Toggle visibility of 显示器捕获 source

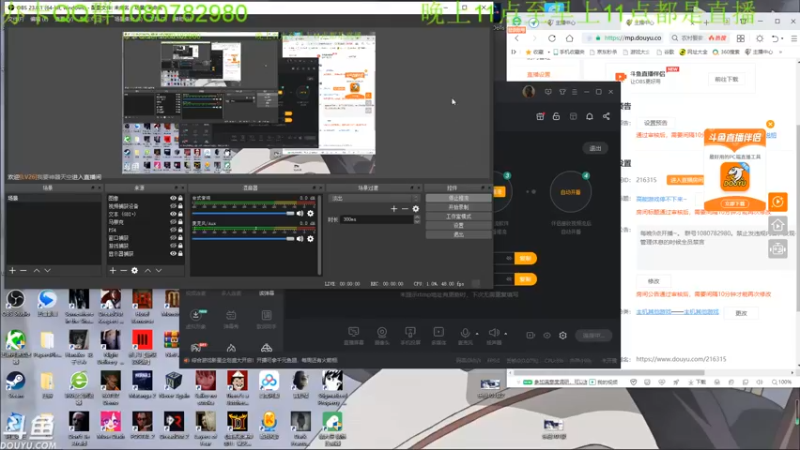173,254
